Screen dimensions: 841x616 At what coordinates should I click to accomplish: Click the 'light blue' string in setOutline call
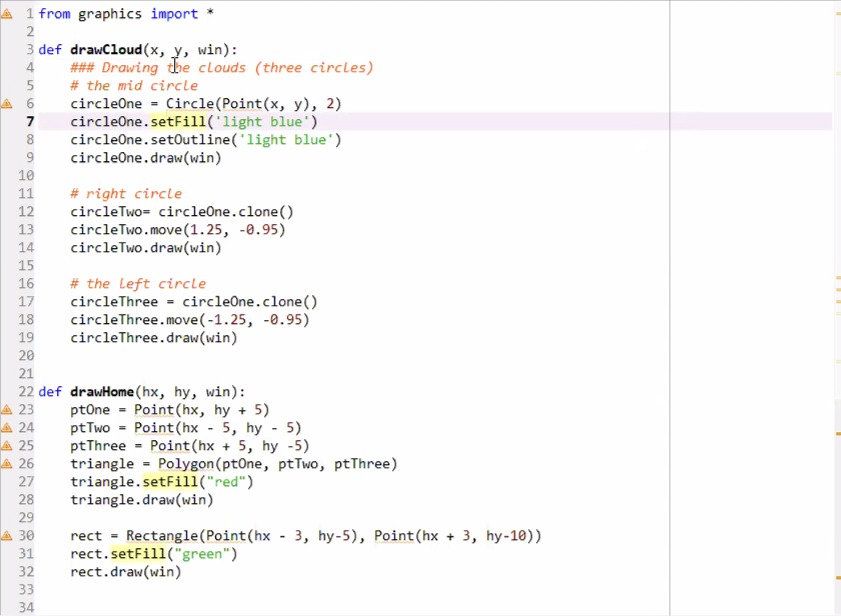point(286,140)
